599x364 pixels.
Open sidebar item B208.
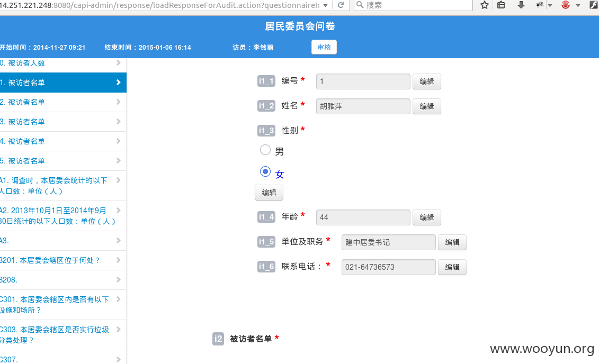[x=63, y=280]
